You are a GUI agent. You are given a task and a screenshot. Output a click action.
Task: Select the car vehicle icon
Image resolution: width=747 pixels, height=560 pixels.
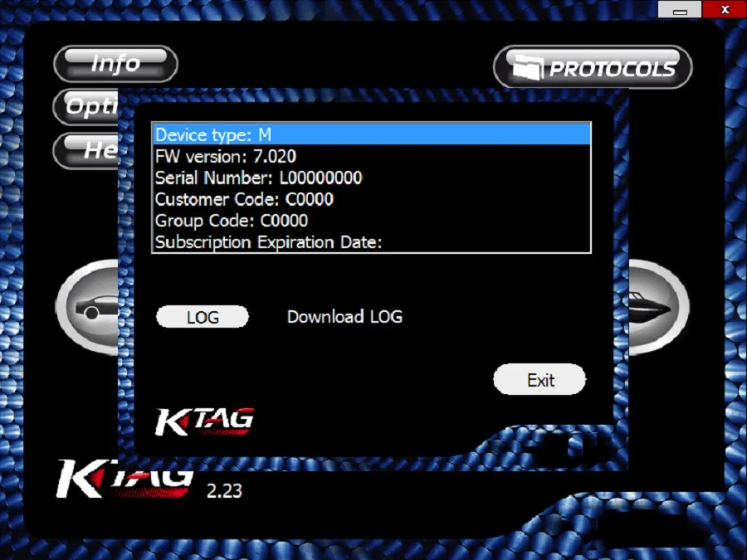tap(88, 307)
